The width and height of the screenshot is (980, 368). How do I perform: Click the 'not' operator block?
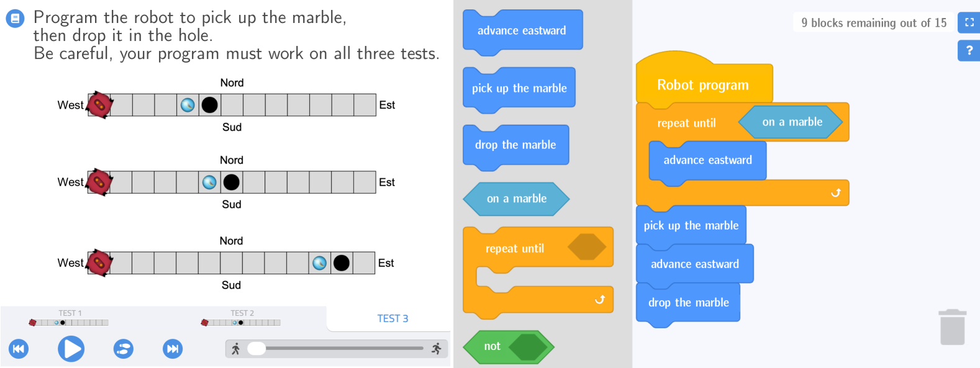(492, 346)
